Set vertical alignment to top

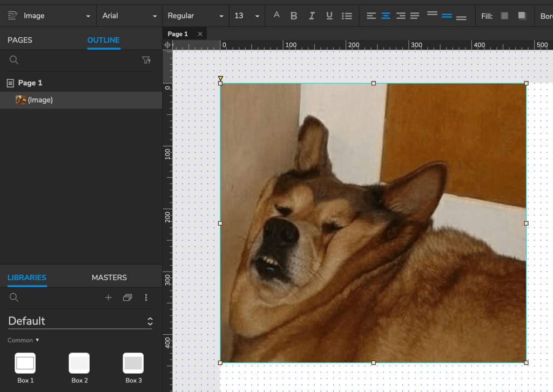432,14
